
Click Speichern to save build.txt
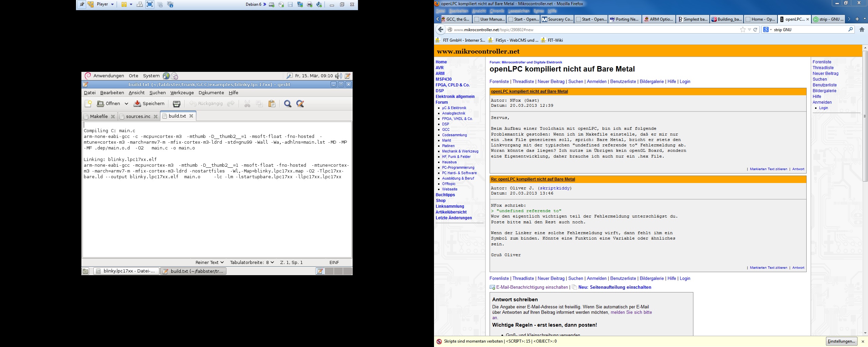149,104
